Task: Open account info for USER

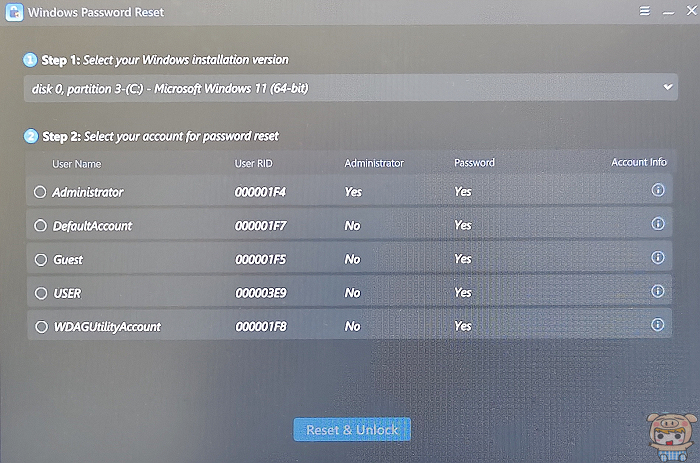Action: [x=657, y=291]
